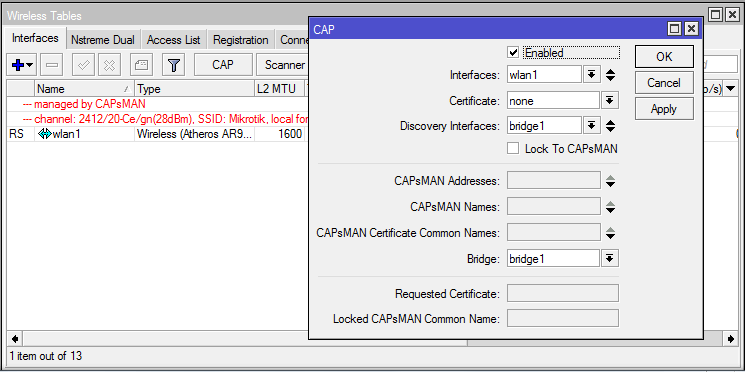This screenshot has height=372, width=745.
Task: Click the wlan1 interface icon in list
Action: coord(45,134)
